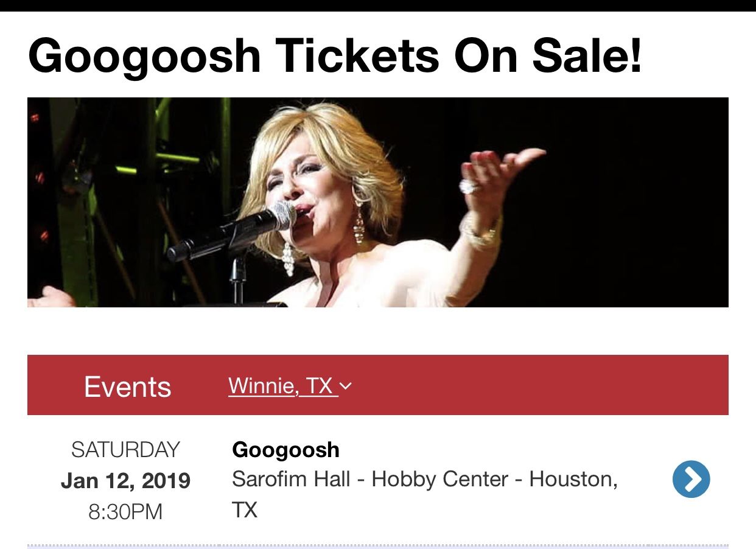Viewport: 756px width, 549px height.
Task: Open the Googoosh event listing link
Action: 285,449
